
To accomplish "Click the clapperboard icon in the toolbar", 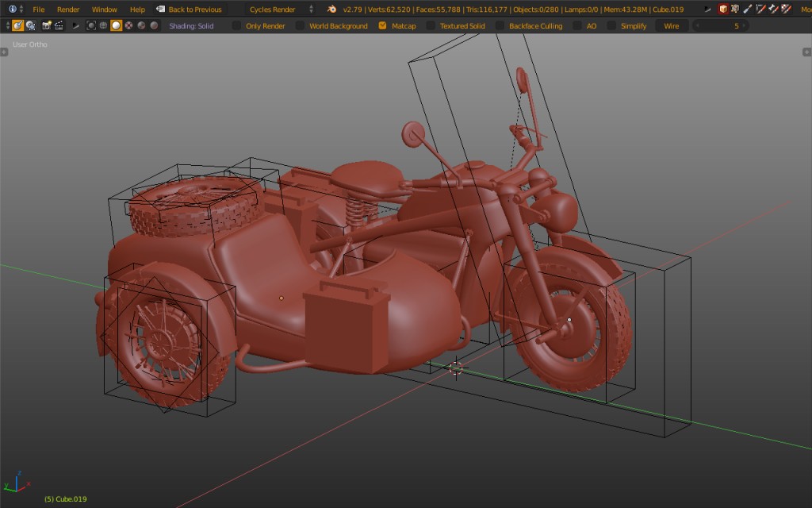I will [x=59, y=25].
